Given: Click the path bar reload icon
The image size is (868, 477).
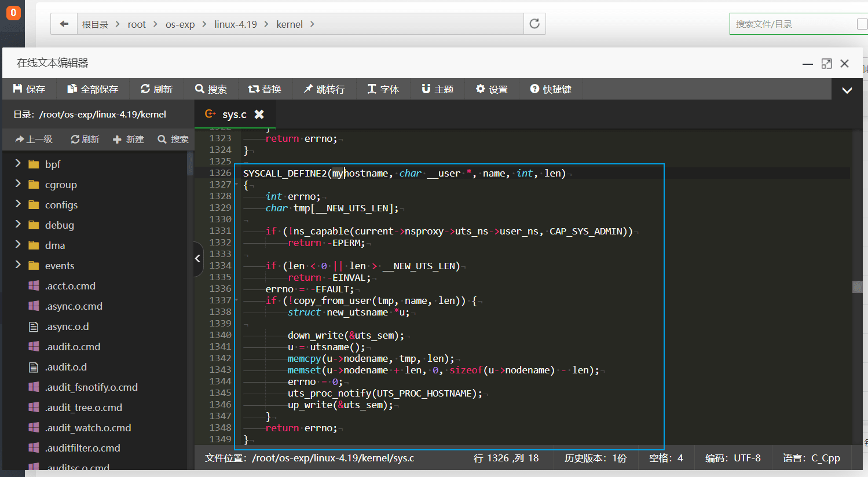Looking at the screenshot, I should pos(534,24).
